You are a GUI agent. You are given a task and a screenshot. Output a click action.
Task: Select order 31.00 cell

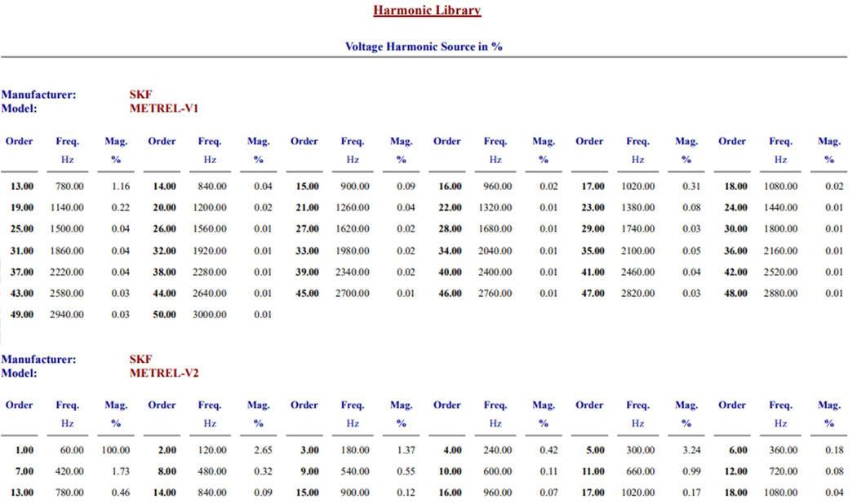pyautogui.click(x=22, y=250)
